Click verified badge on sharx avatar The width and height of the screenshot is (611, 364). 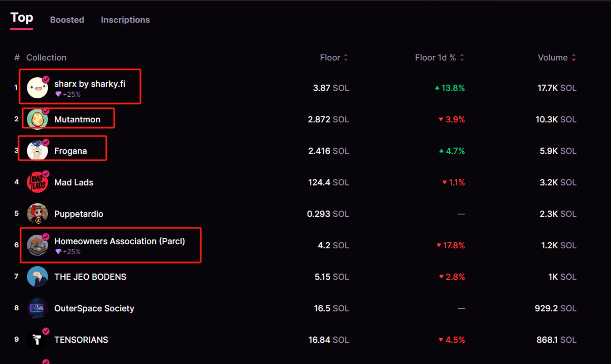(x=46, y=79)
